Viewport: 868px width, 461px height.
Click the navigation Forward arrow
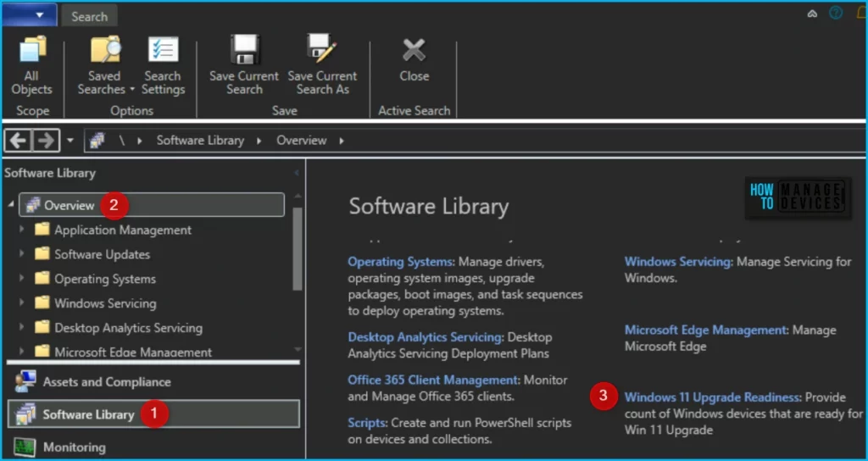[x=46, y=141]
